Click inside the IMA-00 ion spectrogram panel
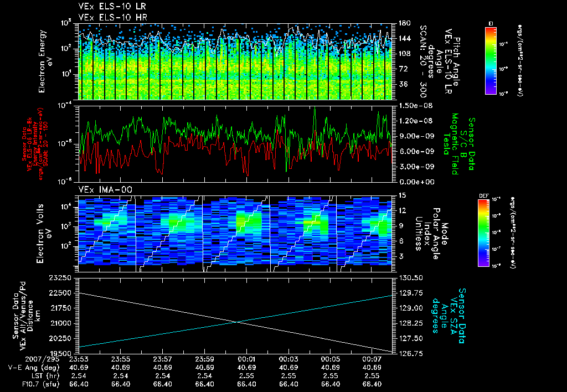 (x=235, y=234)
